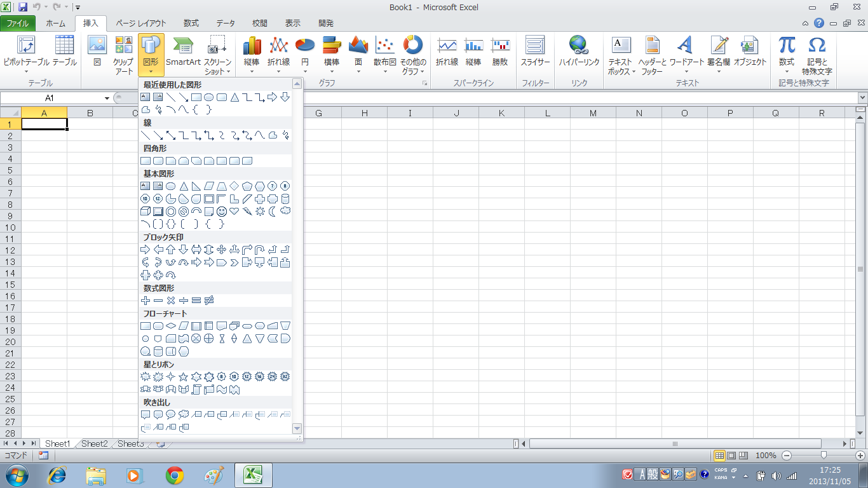
Task: Switch to Page Layout view in status bar
Action: [731, 456]
